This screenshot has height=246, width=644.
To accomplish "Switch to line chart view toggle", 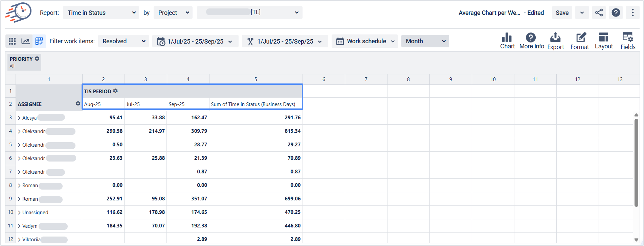I will pyautogui.click(x=26, y=41).
